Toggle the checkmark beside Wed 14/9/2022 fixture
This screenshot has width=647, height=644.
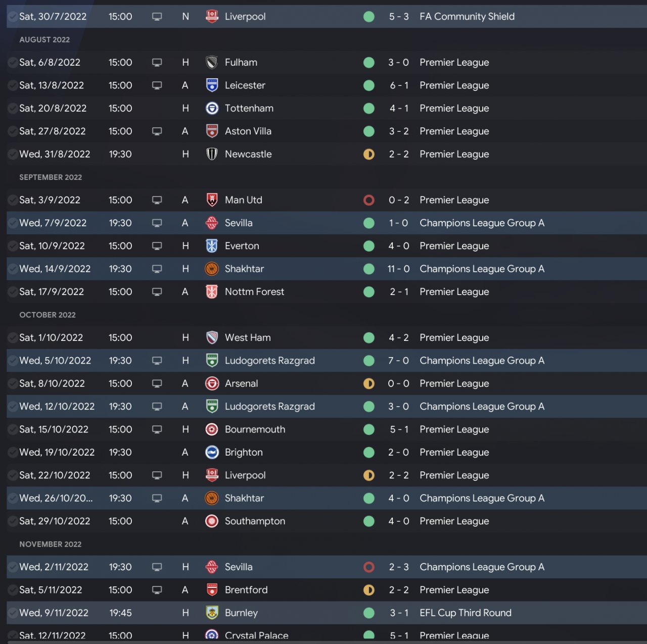pyautogui.click(x=12, y=269)
